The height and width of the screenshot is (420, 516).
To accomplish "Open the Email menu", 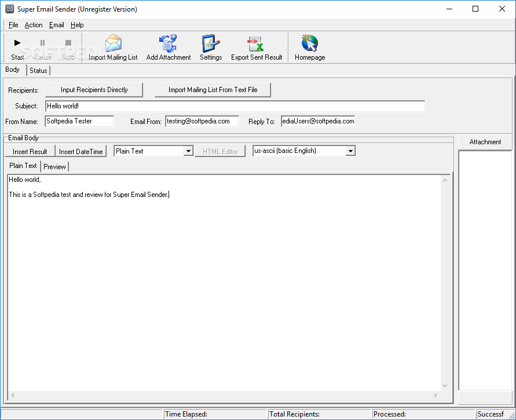I will click(57, 25).
